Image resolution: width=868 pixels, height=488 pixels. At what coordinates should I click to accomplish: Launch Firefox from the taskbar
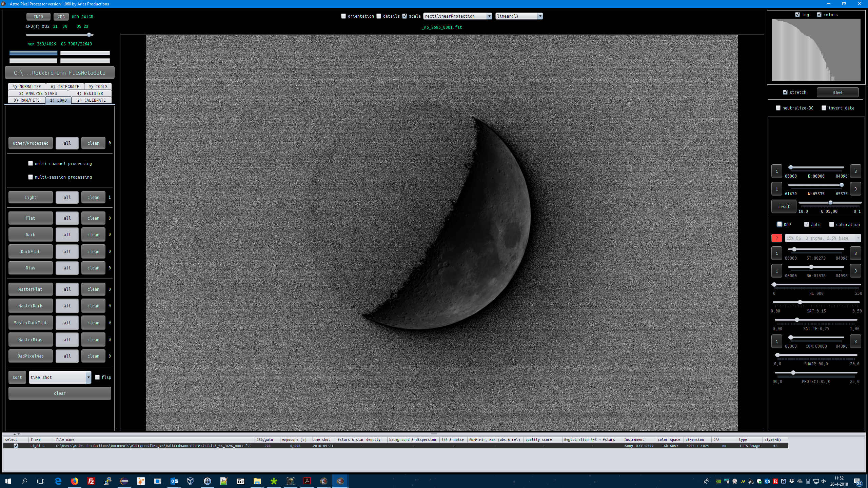74,481
